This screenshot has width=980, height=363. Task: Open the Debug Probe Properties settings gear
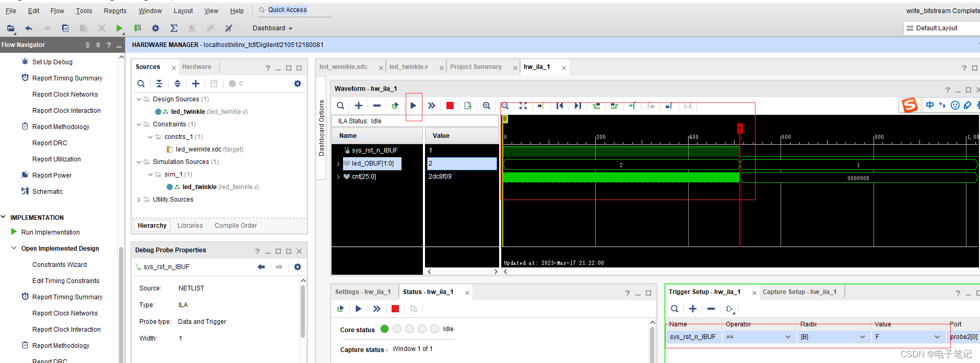click(298, 267)
